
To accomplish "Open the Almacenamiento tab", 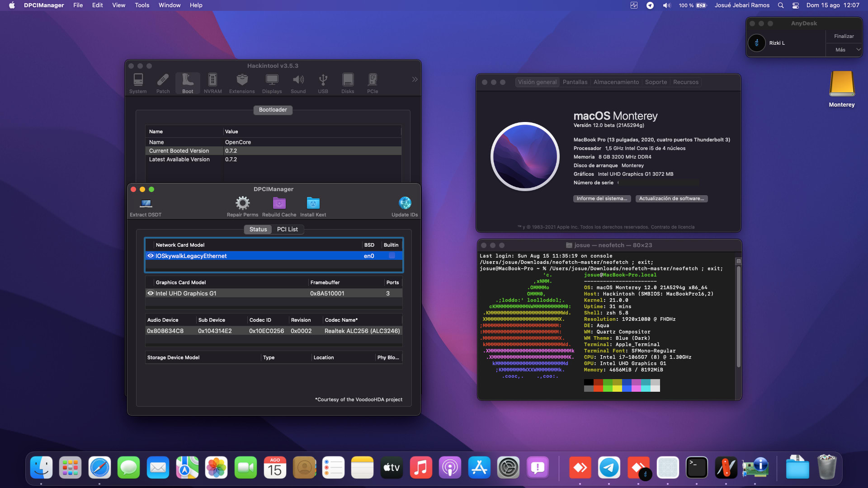I will 616,82.
